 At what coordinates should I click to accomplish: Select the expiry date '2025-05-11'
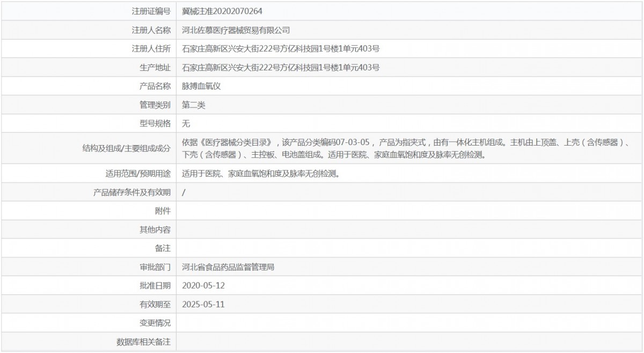tap(203, 304)
